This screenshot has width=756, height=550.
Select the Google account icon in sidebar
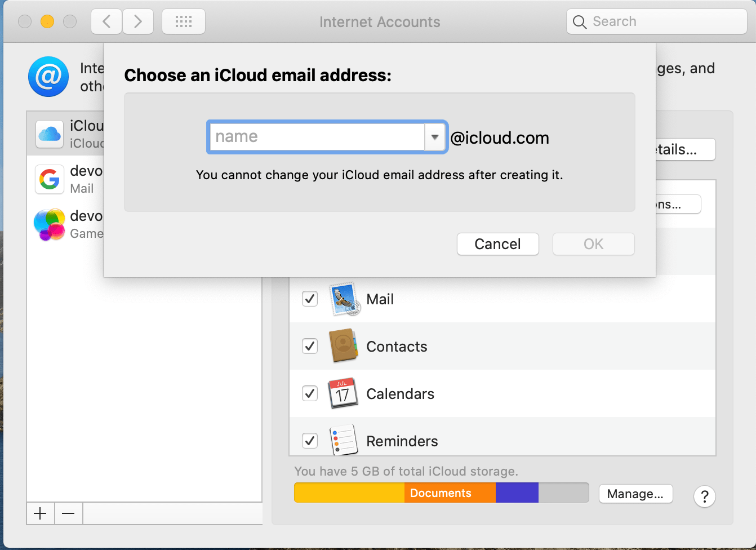click(50, 179)
